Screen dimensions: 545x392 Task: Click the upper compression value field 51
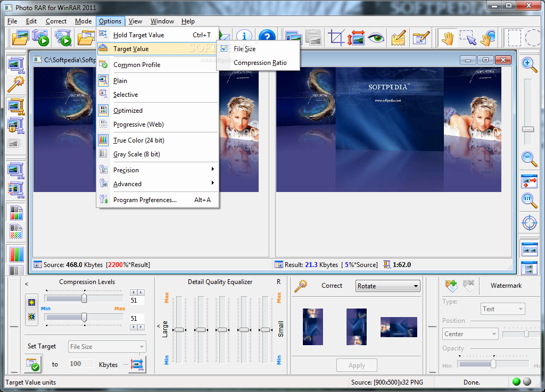pos(137,301)
